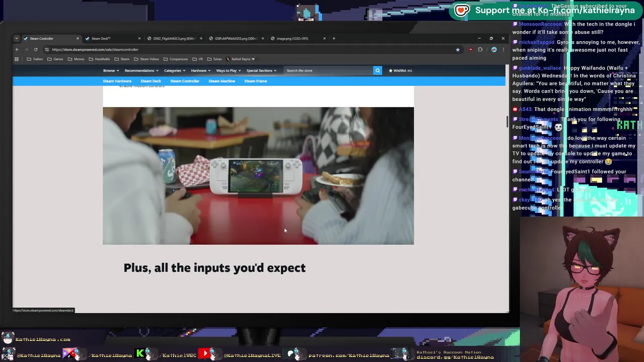The height and width of the screenshot is (362, 644).
Task: Open the red extension icon in toolbar
Action: pos(470,49)
